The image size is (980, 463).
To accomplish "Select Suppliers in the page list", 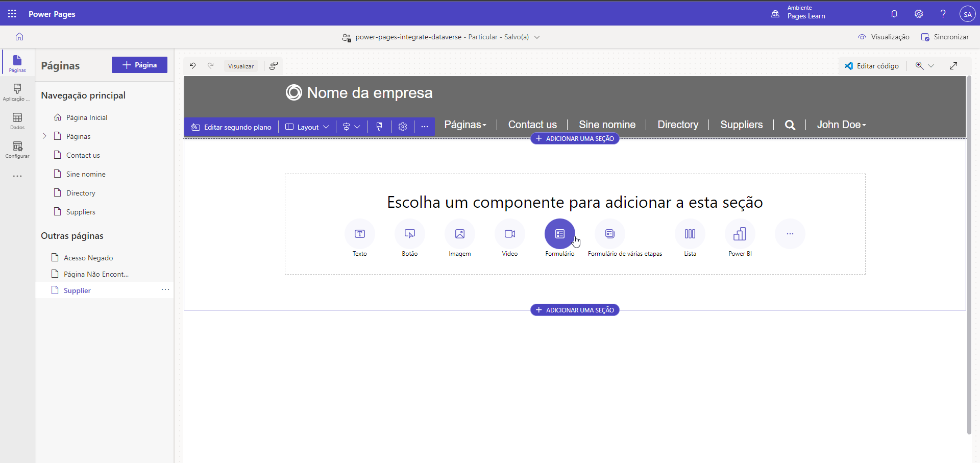I will click(81, 212).
